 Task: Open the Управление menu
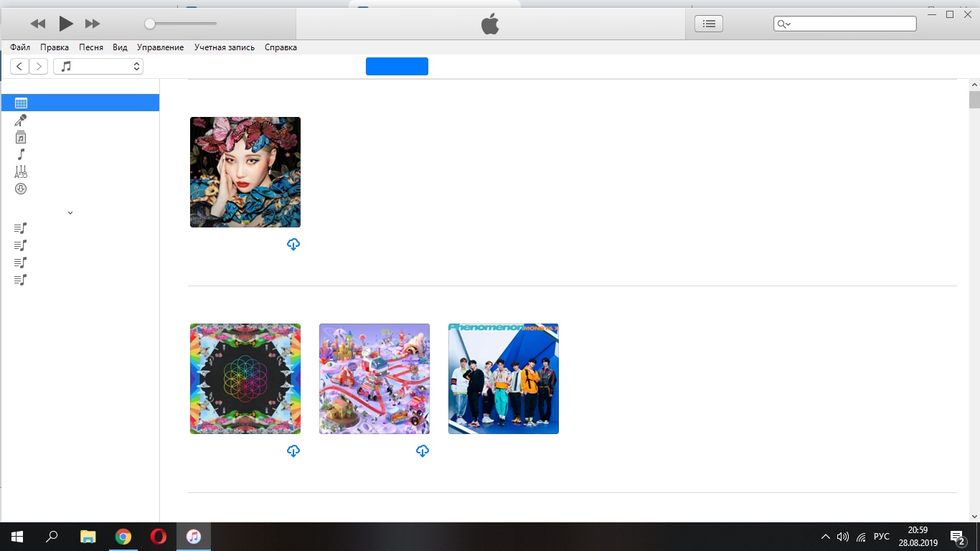click(161, 47)
